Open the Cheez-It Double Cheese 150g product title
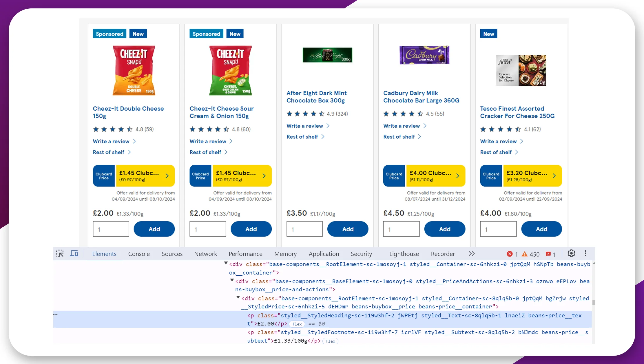This screenshot has height=364, width=644. 128,112
